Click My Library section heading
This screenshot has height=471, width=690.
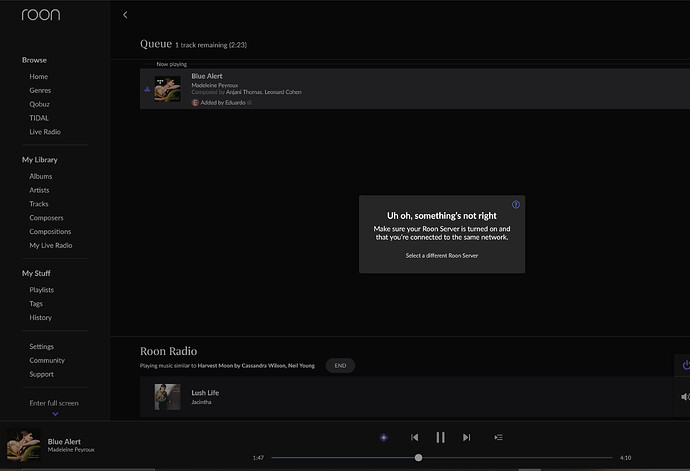coord(40,160)
